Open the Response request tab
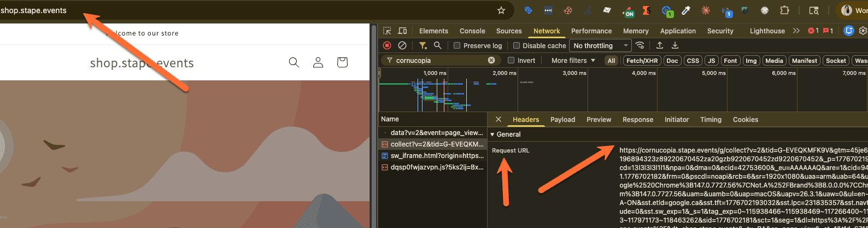 click(638, 120)
